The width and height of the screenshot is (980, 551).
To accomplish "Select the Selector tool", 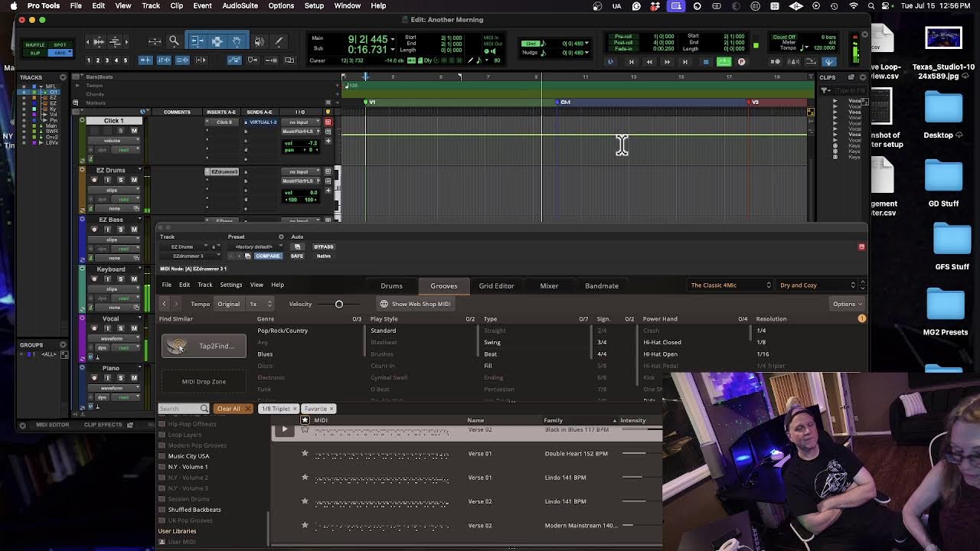I will pos(217,41).
